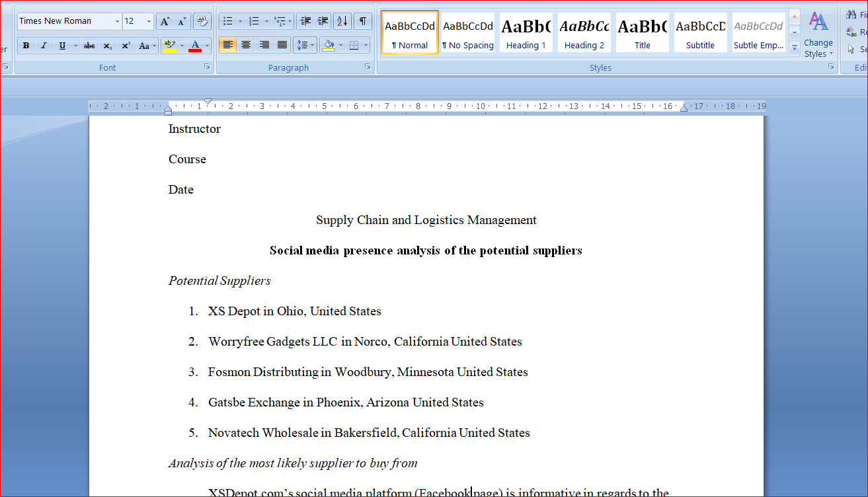Apply Title style
This screenshot has width=868, height=497.
click(643, 32)
